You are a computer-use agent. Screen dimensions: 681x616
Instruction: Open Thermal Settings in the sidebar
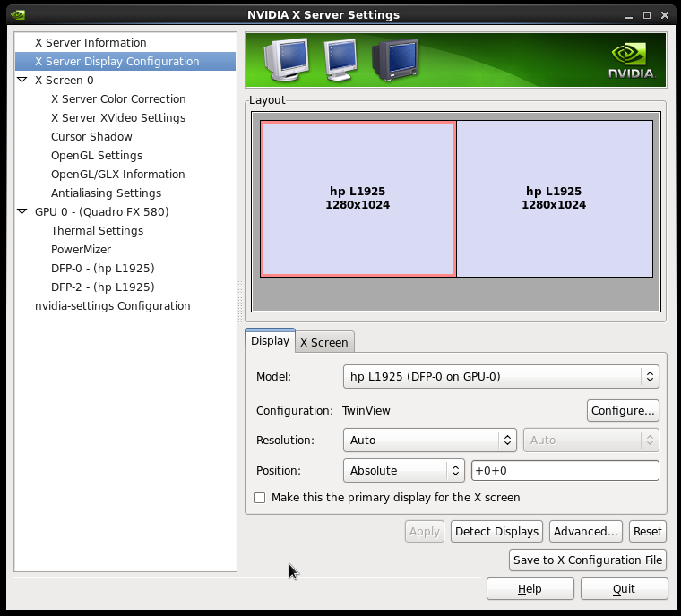pyautogui.click(x=97, y=231)
